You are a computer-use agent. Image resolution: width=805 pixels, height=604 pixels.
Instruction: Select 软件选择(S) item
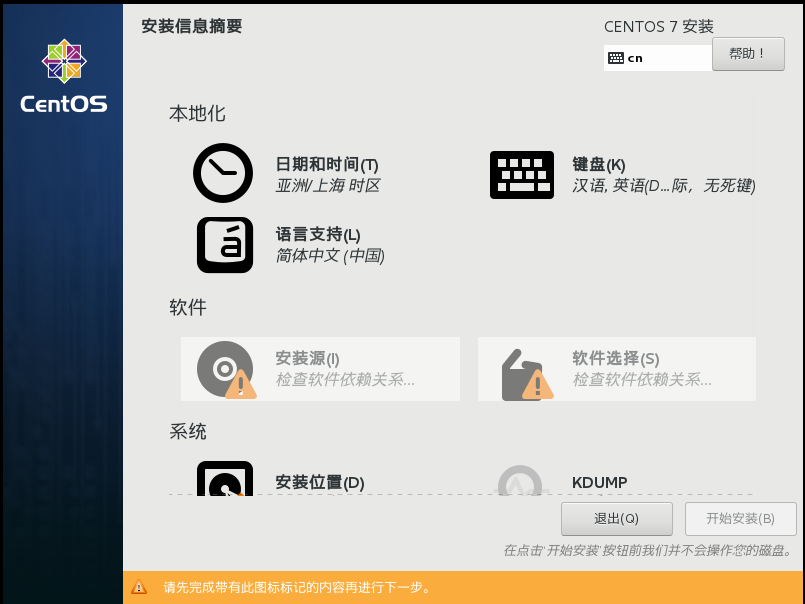pos(617,369)
